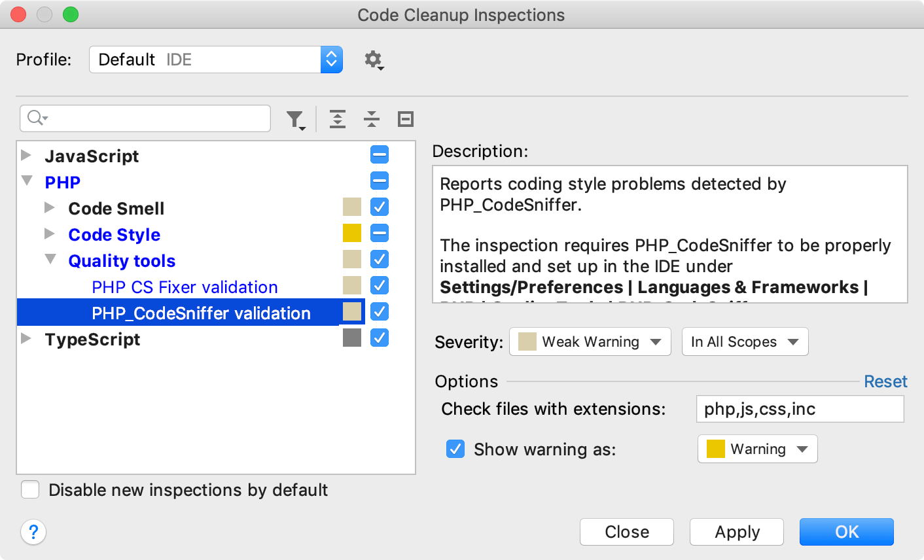Click the Reset link in Options
Image resolution: width=924 pixels, height=560 pixels.
click(886, 381)
